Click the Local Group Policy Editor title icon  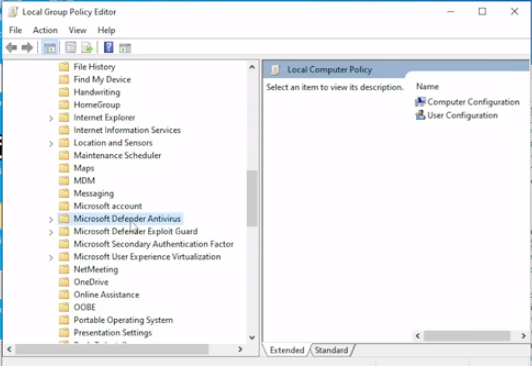point(13,12)
